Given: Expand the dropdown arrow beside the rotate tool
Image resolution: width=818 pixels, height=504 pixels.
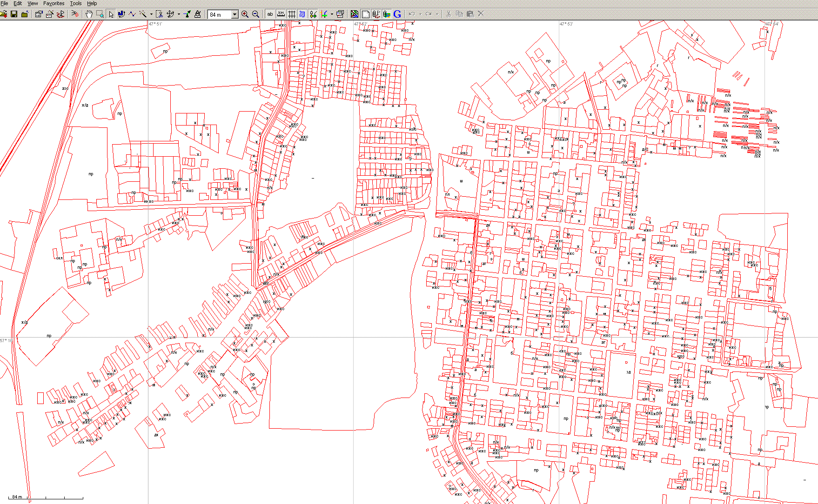Looking at the screenshot, I should (179, 14).
